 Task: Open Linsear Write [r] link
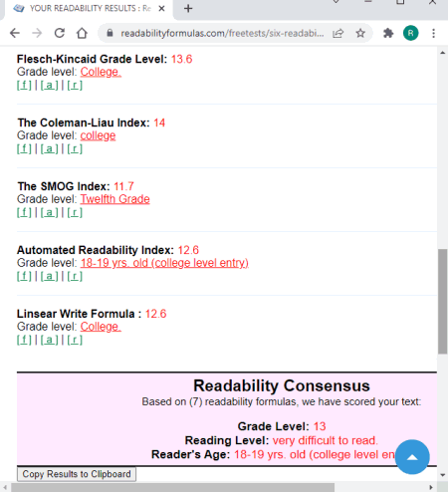[75, 341]
